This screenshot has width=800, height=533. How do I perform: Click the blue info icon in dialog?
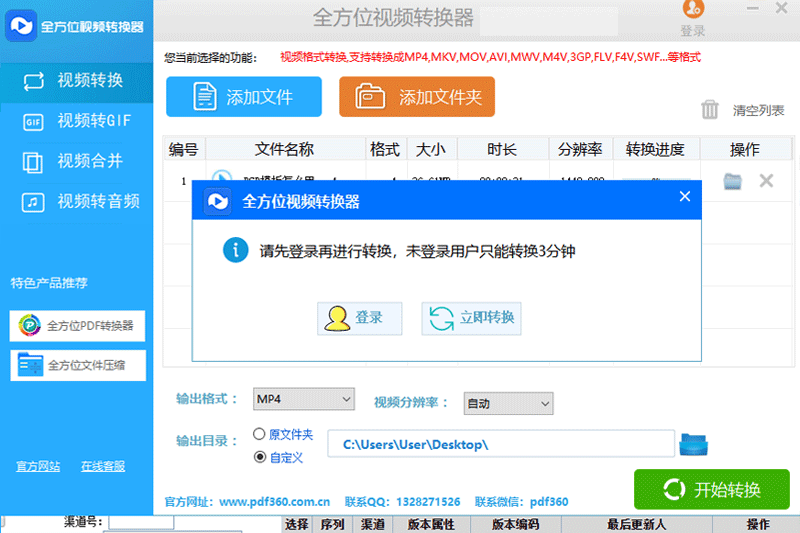click(x=235, y=250)
